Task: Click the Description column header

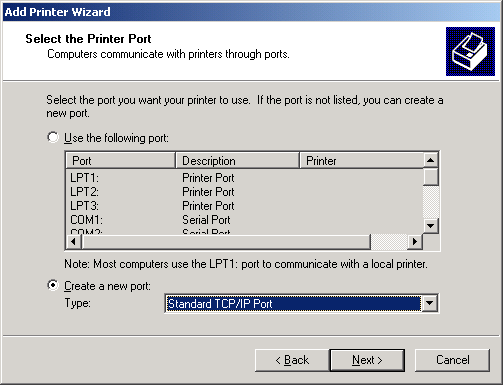Action: [x=237, y=161]
